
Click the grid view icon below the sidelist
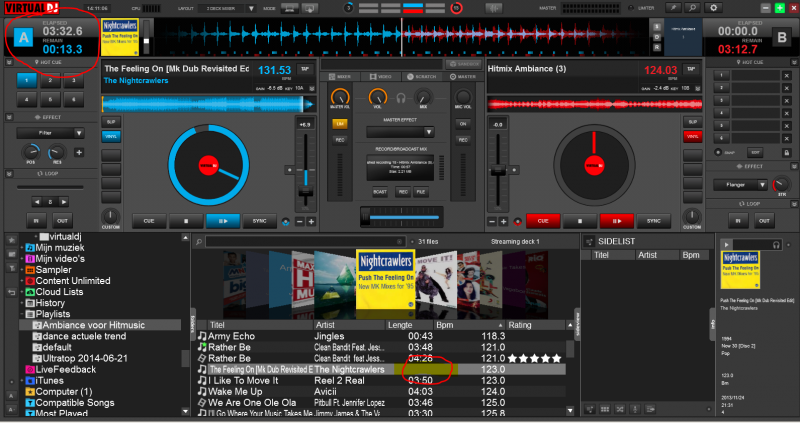[605, 409]
